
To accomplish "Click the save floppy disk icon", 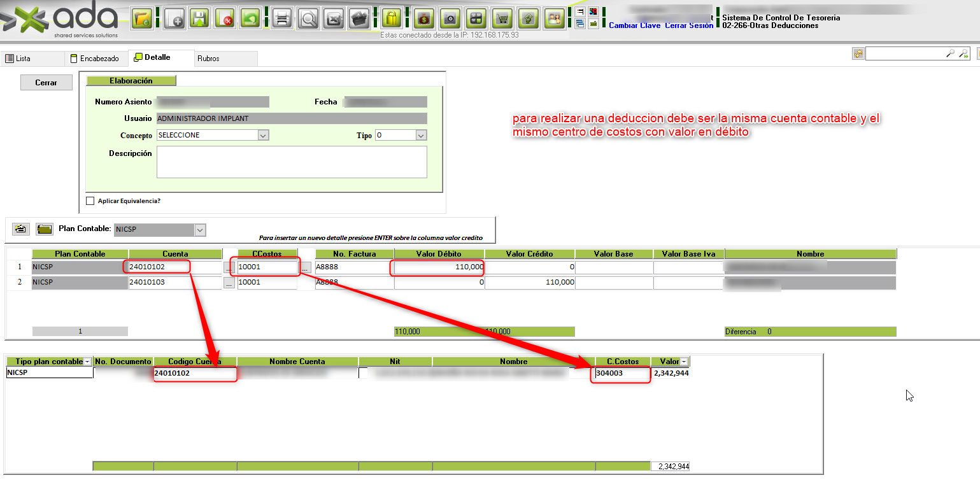I will pos(199,18).
